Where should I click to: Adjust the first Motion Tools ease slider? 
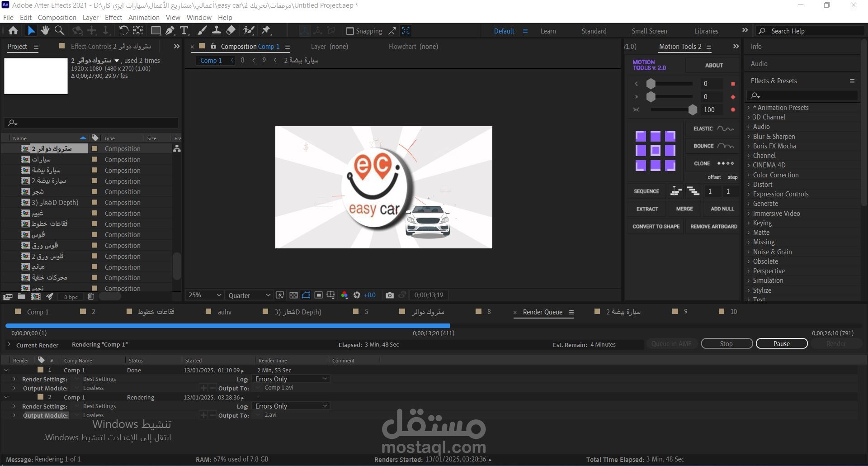click(x=651, y=84)
